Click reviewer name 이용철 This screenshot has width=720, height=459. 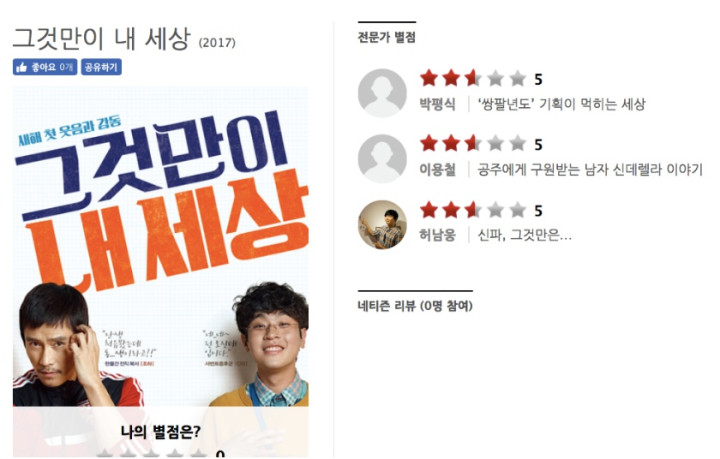click(x=437, y=170)
